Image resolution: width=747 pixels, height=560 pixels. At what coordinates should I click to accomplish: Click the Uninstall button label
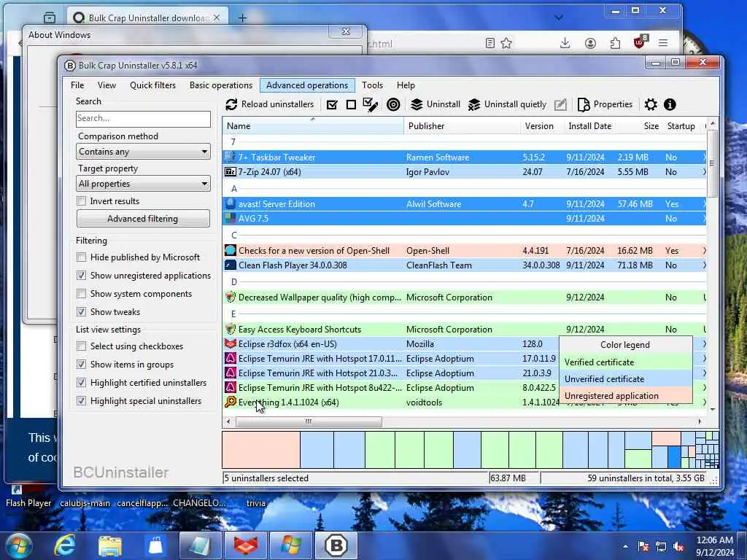443,104
